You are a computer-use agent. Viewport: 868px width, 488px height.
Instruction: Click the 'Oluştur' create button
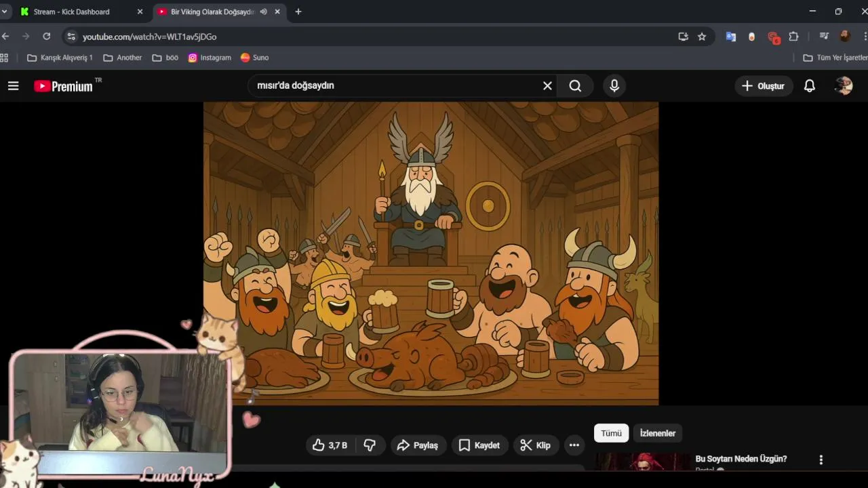[764, 86]
